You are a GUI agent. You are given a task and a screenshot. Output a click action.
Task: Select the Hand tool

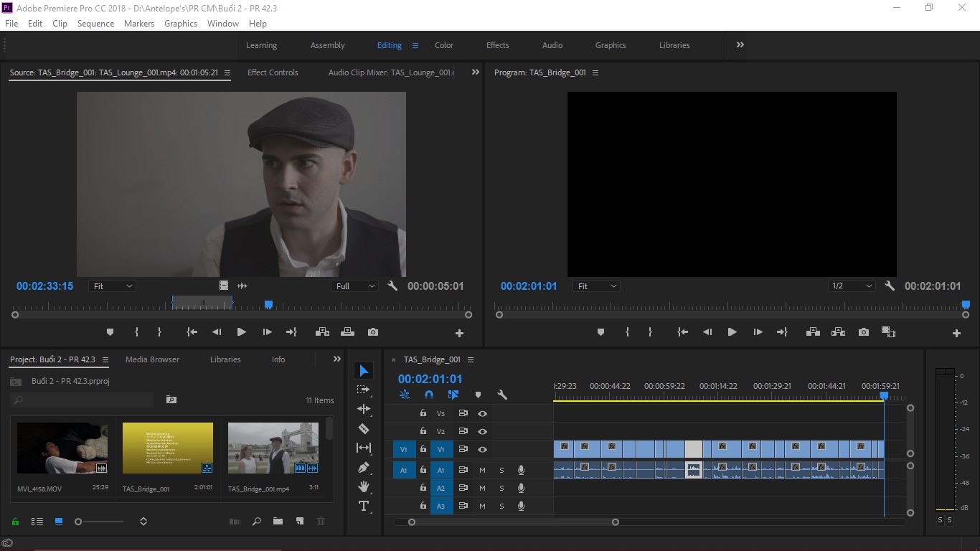364,486
